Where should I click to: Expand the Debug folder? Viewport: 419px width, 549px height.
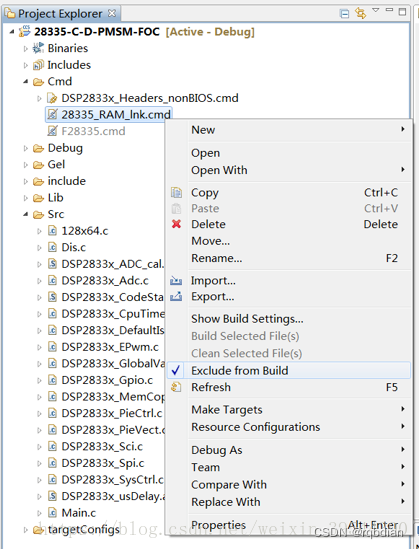click(26, 148)
